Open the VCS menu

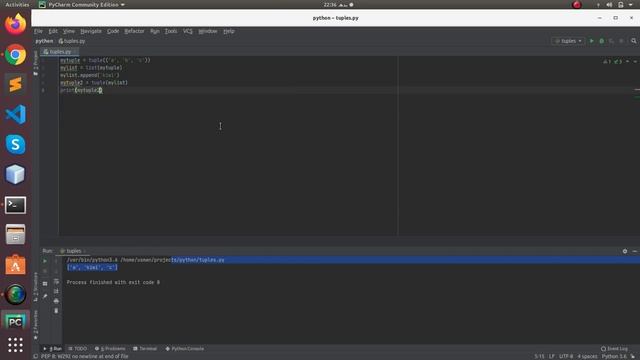[187, 31]
